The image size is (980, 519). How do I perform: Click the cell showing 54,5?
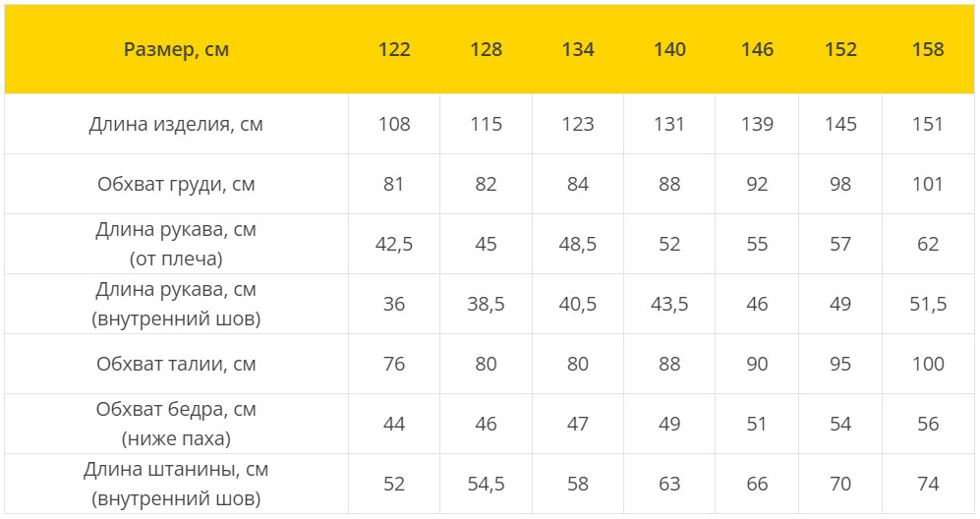point(486,484)
